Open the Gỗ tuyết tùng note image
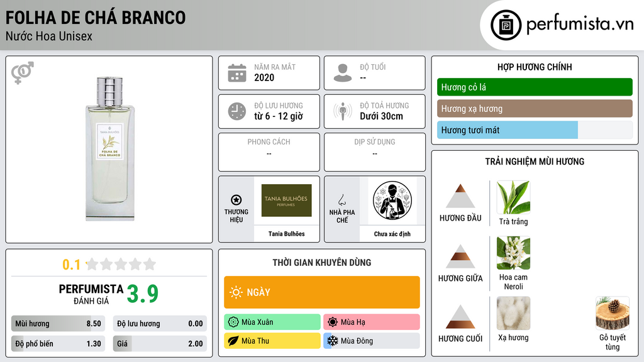The image size is (644, 362). tap(613, 313)
